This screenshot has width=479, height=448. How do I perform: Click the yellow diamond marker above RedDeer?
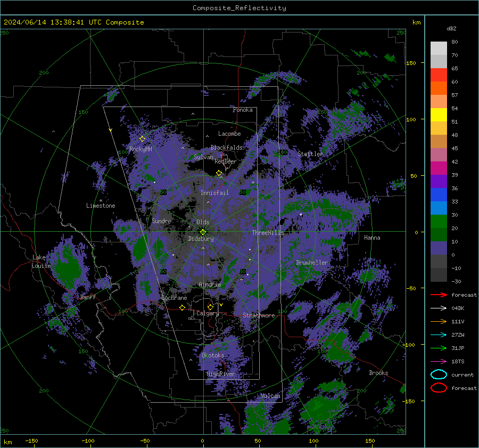coord(219,173)
